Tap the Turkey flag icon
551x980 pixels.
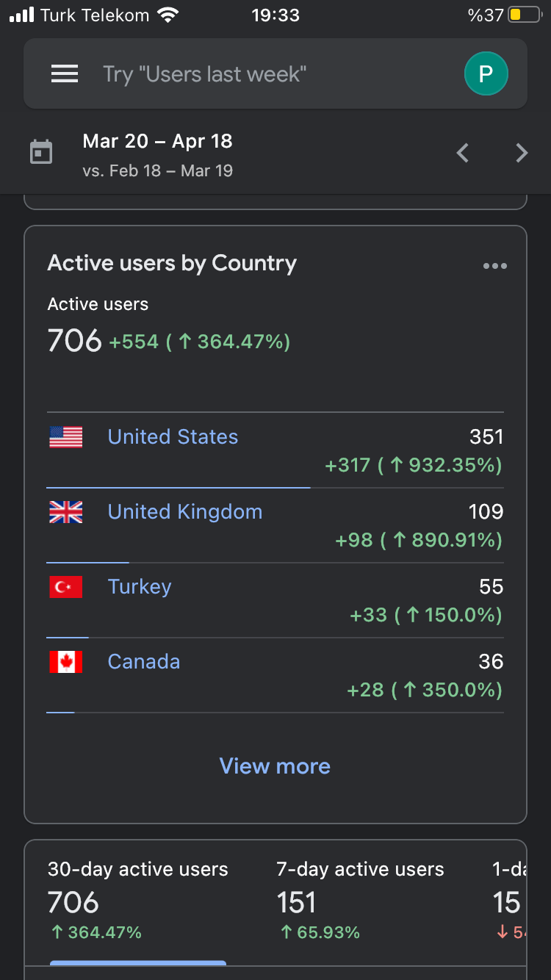[x=66, y=587]
